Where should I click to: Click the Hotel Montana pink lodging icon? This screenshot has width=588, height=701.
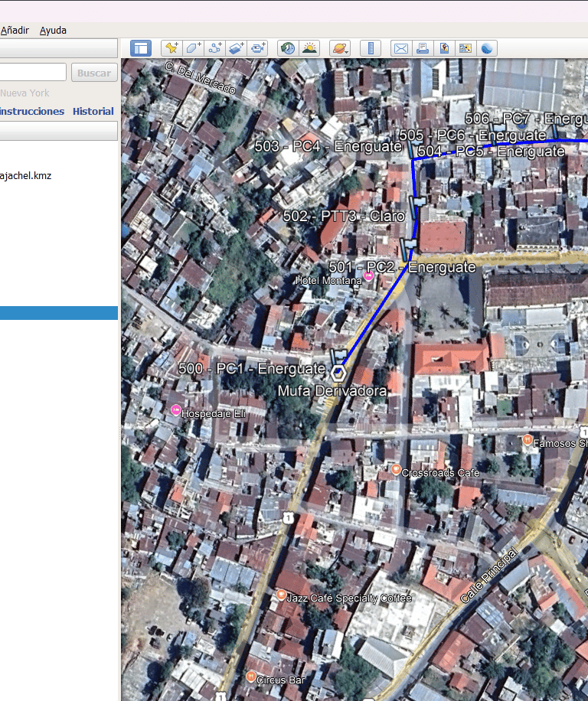click(368, 276)
